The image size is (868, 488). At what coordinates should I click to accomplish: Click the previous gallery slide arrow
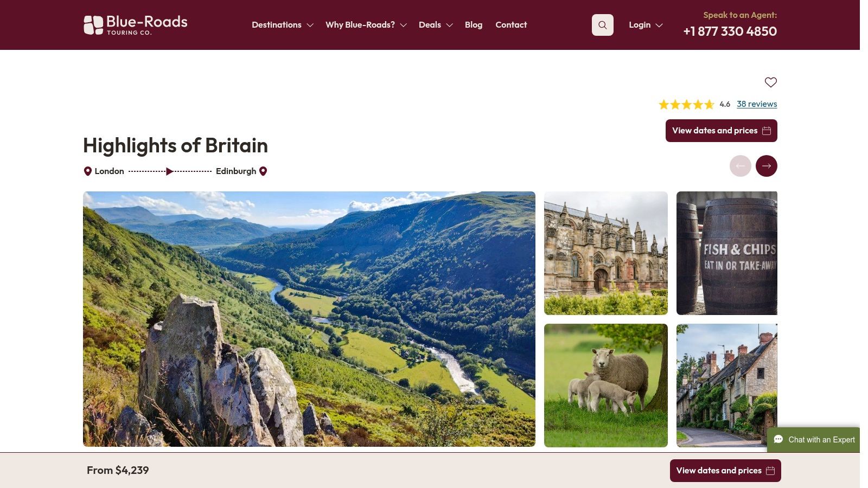pyautogui.click(x=741, y=166)
